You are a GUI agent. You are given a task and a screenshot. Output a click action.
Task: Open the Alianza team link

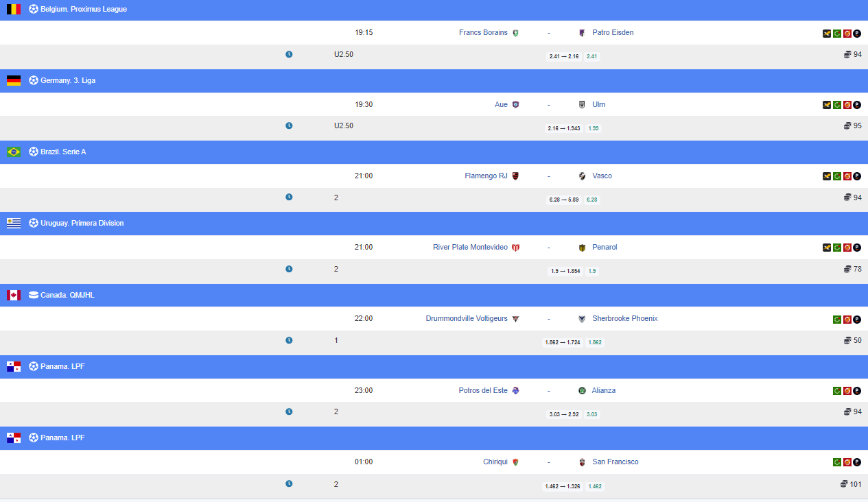[x=604, y=391]
